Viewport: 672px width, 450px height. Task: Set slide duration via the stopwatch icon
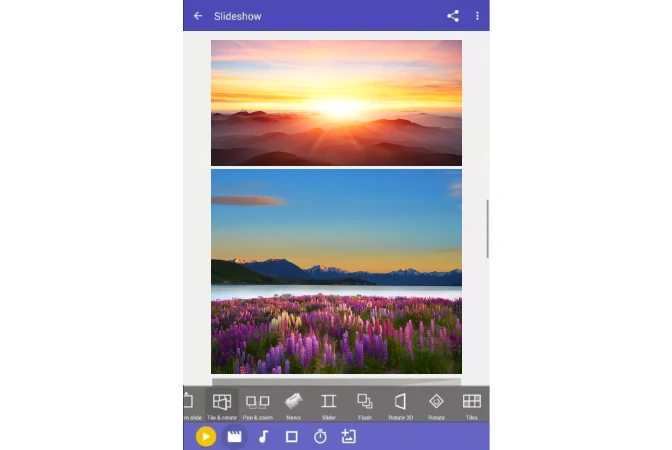(x=320, y=437)
